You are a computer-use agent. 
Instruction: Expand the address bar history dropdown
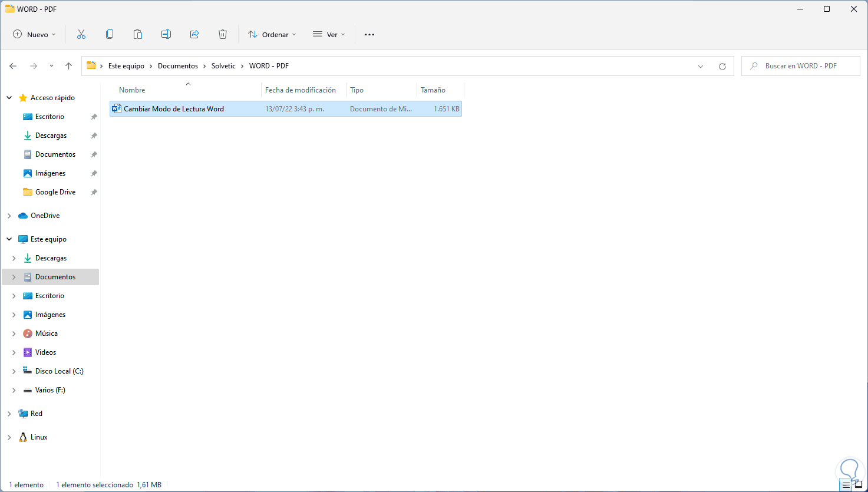pos(701,67)
